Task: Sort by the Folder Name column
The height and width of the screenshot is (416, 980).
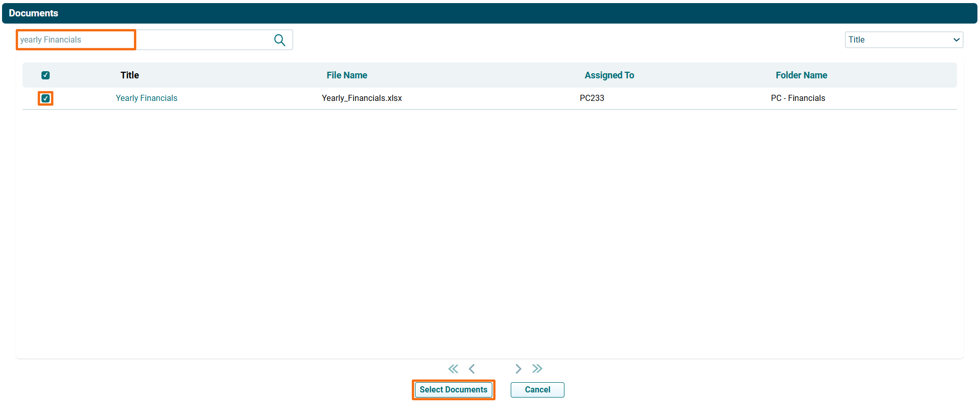Action: click(801, 75)
